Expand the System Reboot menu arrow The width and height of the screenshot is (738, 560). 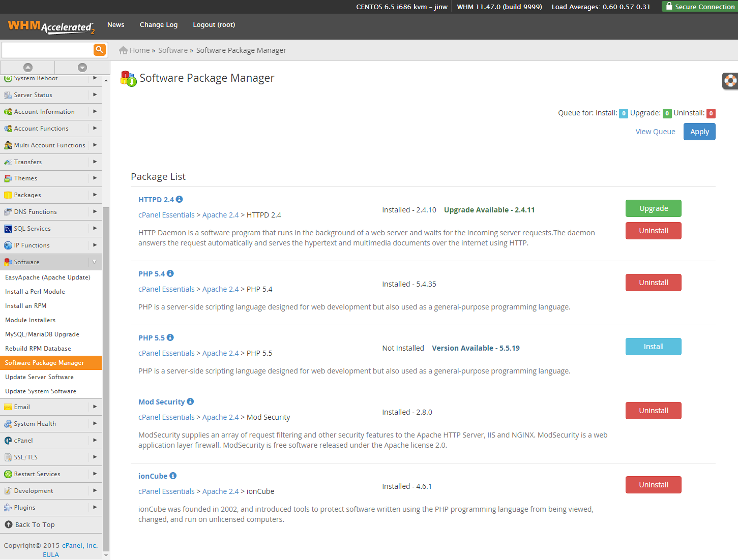coord(95,78)
